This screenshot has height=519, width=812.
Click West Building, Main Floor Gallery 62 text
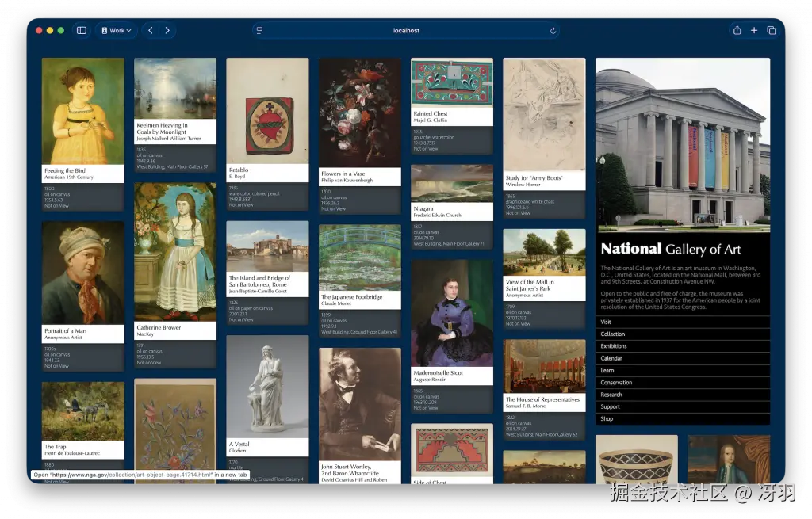pyautogui.click(x=542, y=435)
